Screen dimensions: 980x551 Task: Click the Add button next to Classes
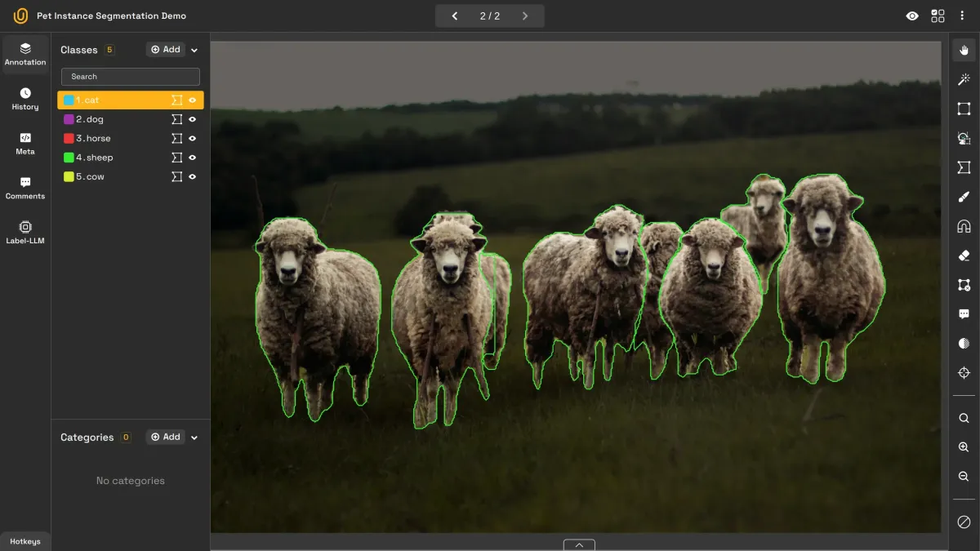click(165, 49)
